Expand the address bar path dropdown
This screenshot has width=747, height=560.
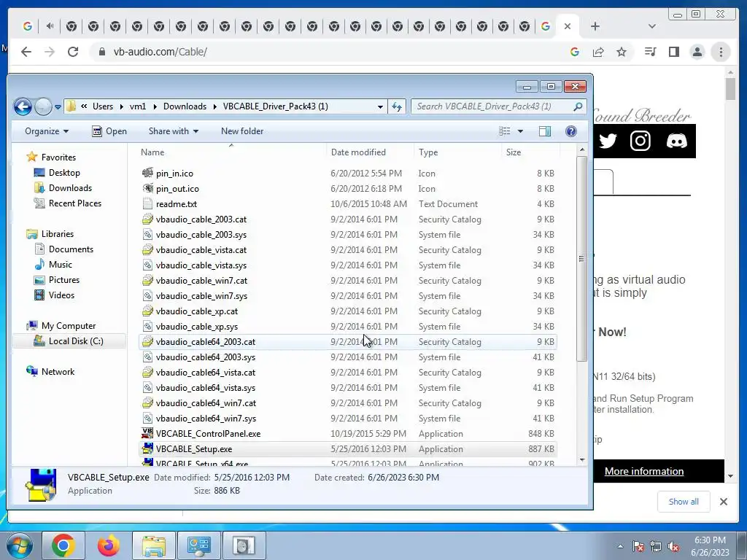pyautogui.click(x=379, y=106)
